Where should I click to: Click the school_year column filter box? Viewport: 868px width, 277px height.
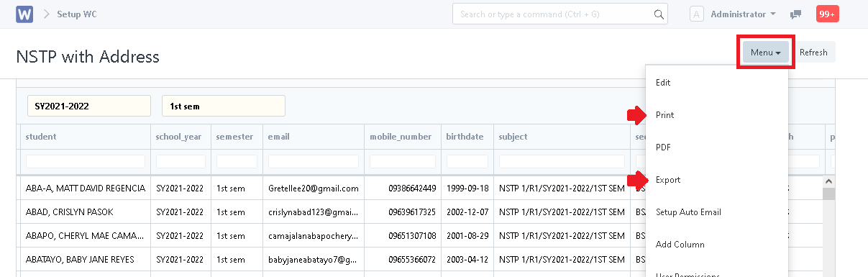click(181, 161)
